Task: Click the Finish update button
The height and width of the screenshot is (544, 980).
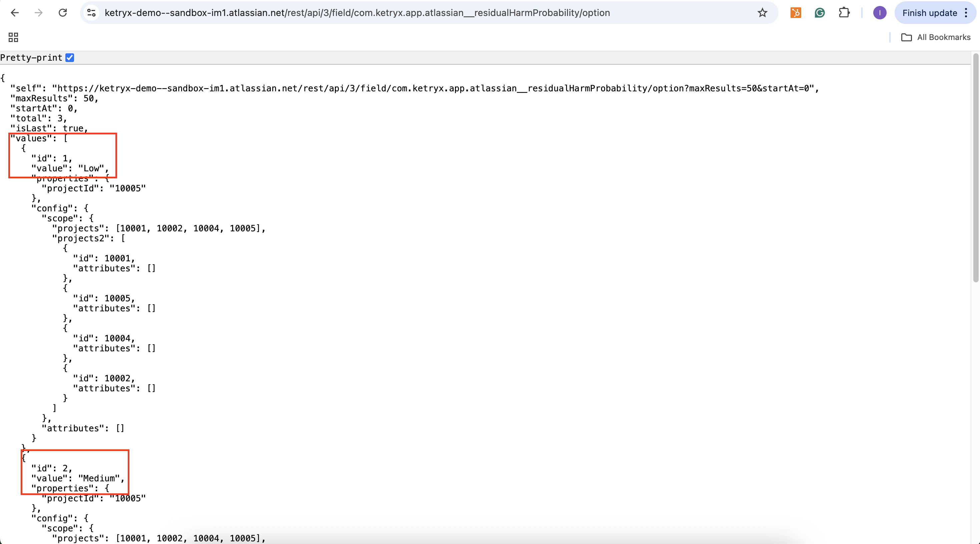Action: tap(929, 13)
